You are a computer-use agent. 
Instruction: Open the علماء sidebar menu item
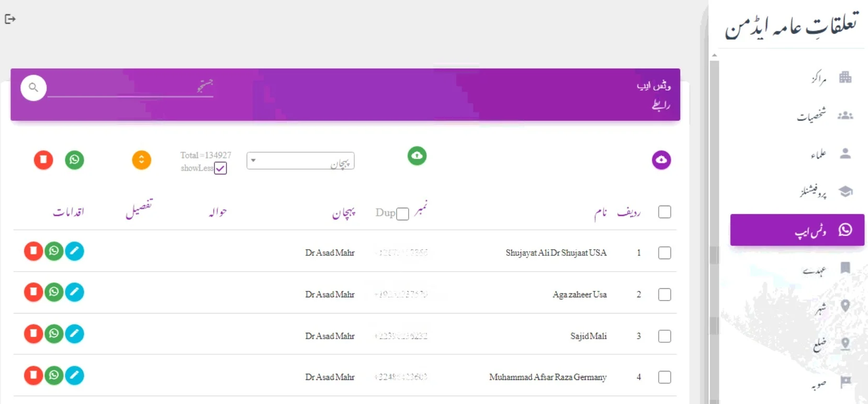tap(831, 154)
